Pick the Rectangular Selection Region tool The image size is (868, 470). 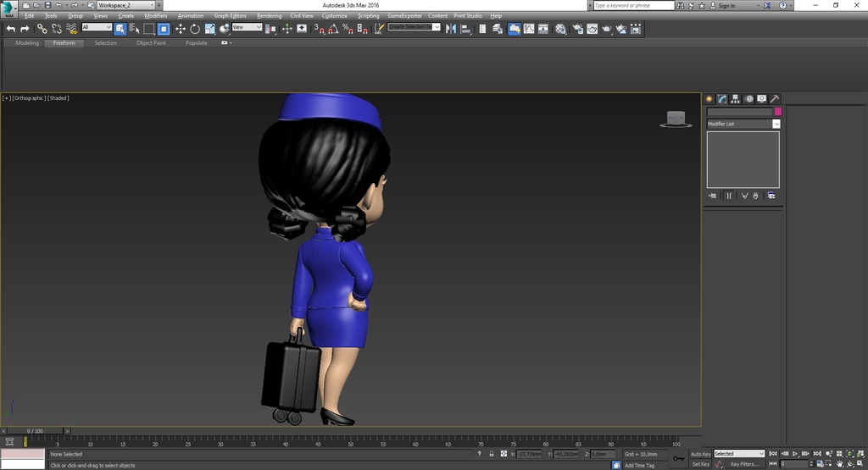tap(149, 29)
